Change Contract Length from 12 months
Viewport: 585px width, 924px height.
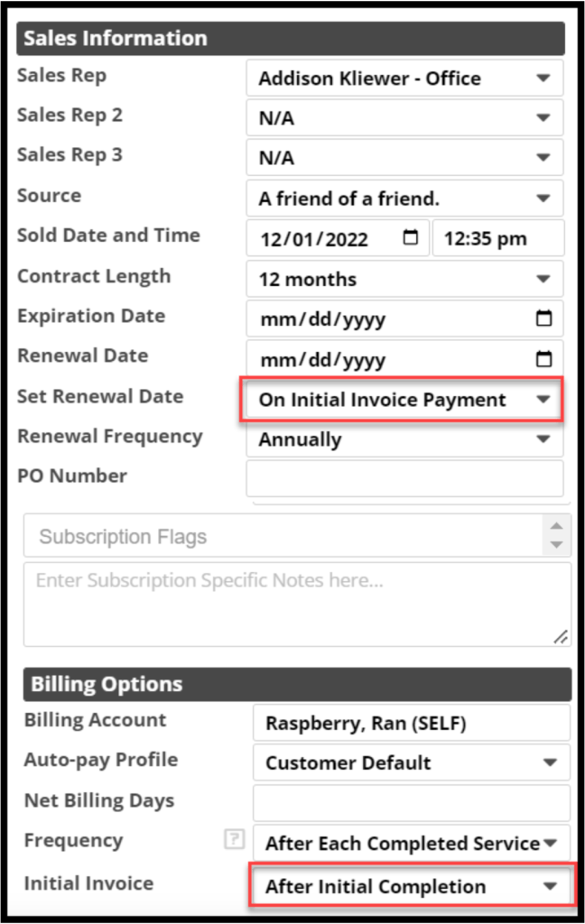point(404,279)
